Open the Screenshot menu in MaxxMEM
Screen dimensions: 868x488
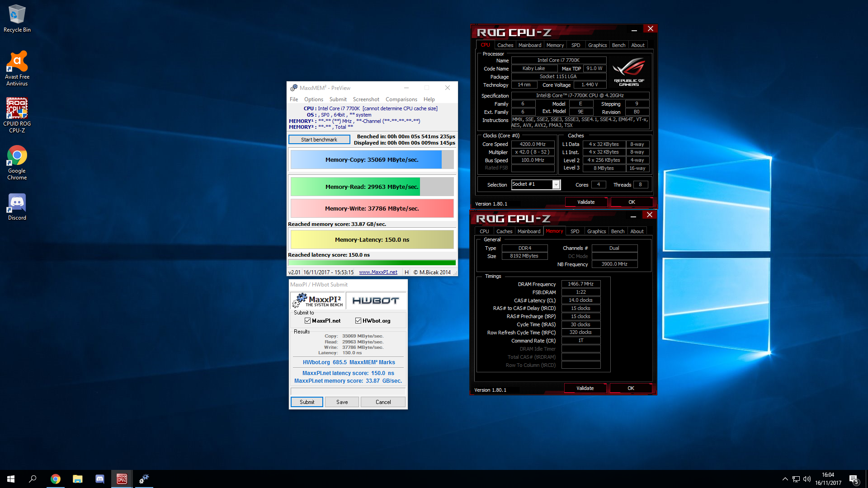[x=366, y=99]
